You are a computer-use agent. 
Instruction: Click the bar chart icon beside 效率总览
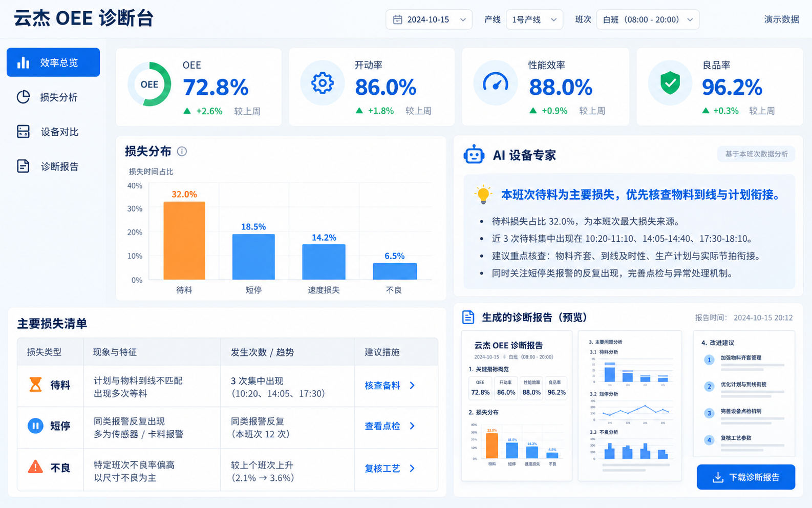click(23, 62)
